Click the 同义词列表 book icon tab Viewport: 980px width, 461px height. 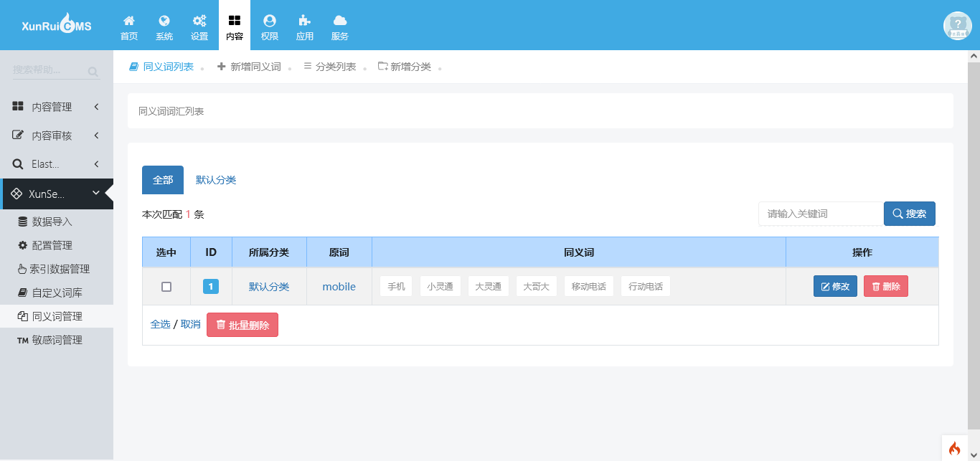[x=161, y=67]
